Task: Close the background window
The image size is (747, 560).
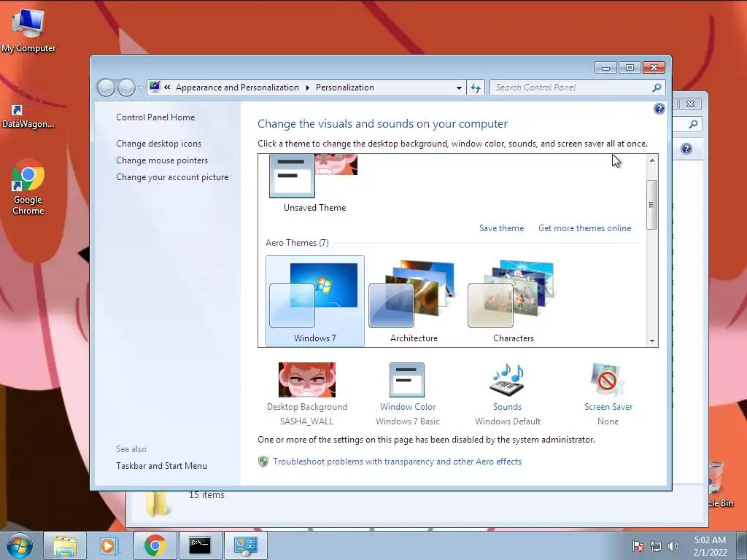Action: point(690,104)
